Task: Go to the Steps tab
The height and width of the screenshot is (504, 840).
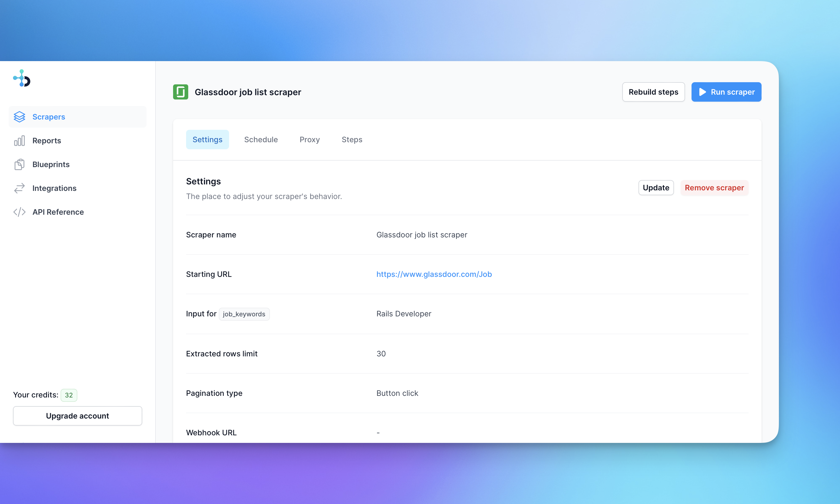Action: (x=352, y=140)
